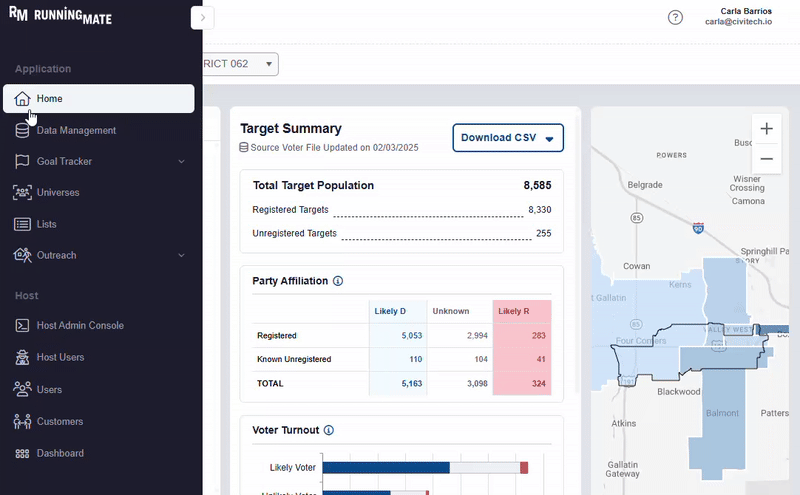Image resolution: width=800 pixels, height=495 pixels.
Task: Open Carla Barrios account menu
Action: [x=738, y=16]
